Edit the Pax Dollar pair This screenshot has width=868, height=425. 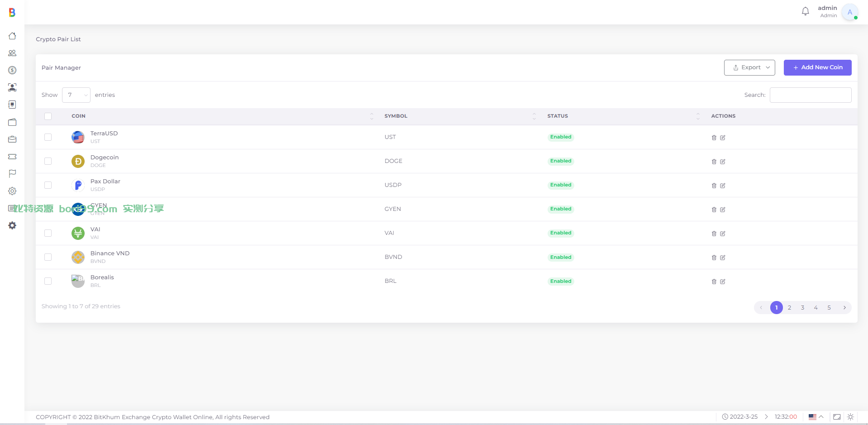pyautogui.click(x=723, y=186)
